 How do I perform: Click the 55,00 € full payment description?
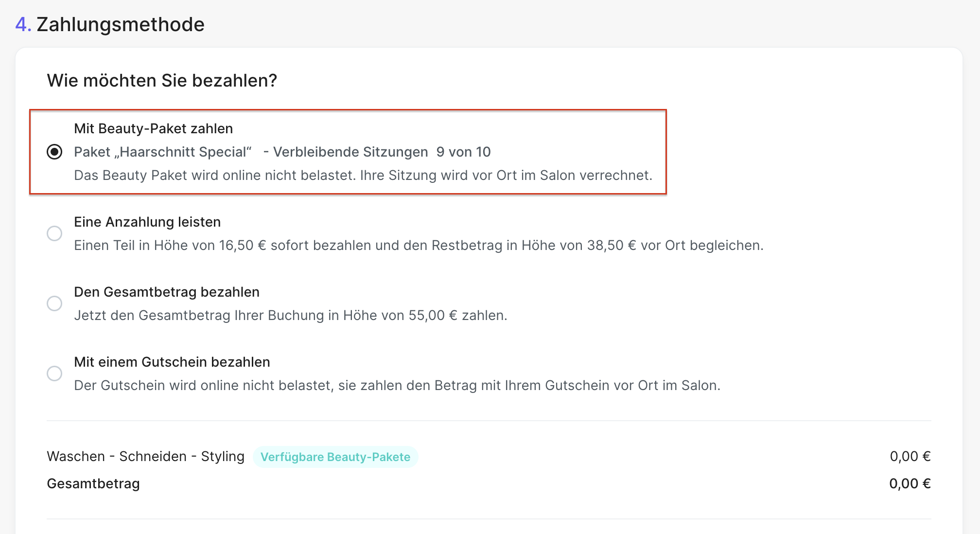291,315
